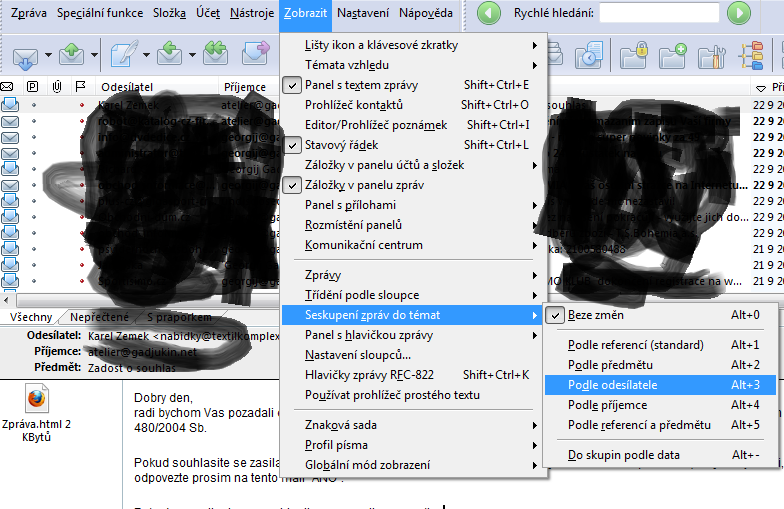Open the Nápověda menu
Viewport: 784px width, 509px height.
tap(426, 13)
